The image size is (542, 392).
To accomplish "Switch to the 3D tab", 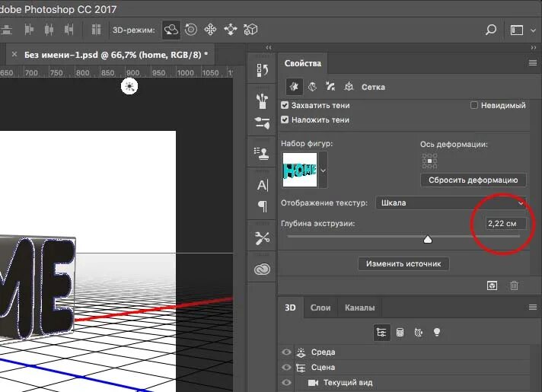I will click(290, 308).
